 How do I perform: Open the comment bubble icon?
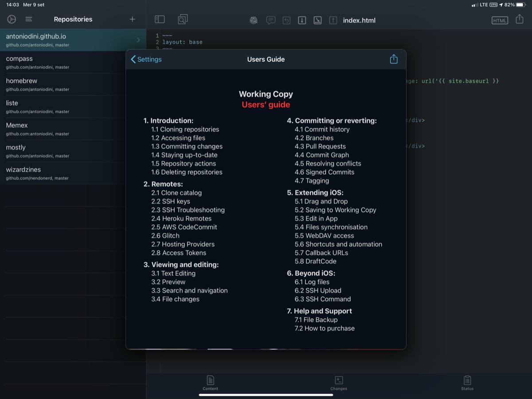270,20
